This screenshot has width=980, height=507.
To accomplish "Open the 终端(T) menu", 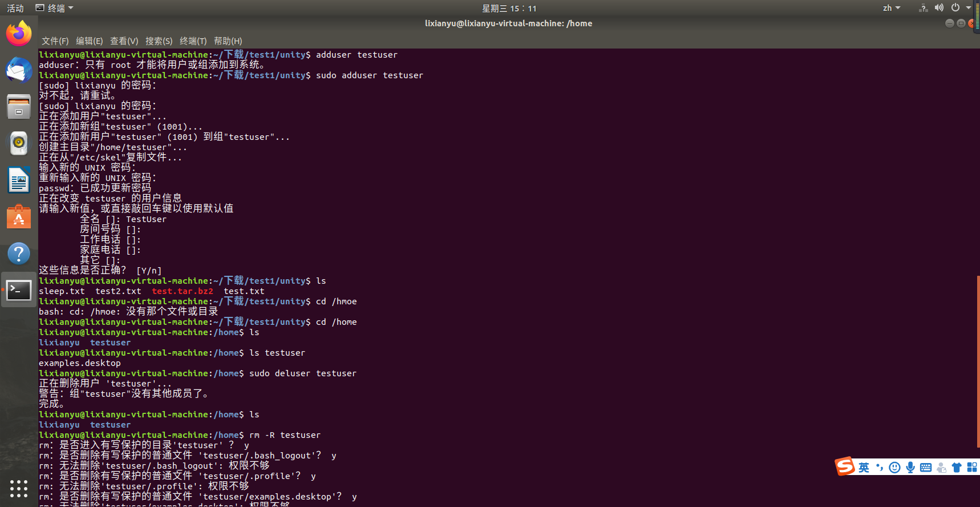I will [x=193, y=41].
